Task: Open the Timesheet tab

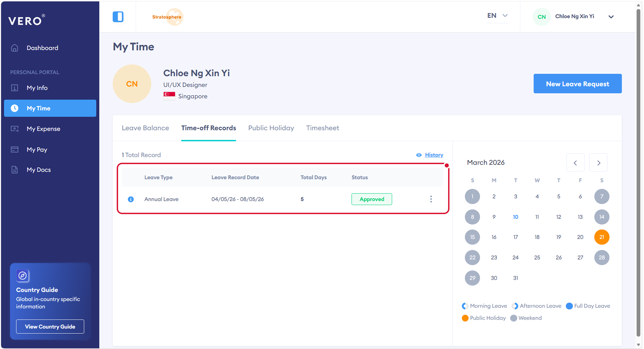Action: tap(322, 128)
